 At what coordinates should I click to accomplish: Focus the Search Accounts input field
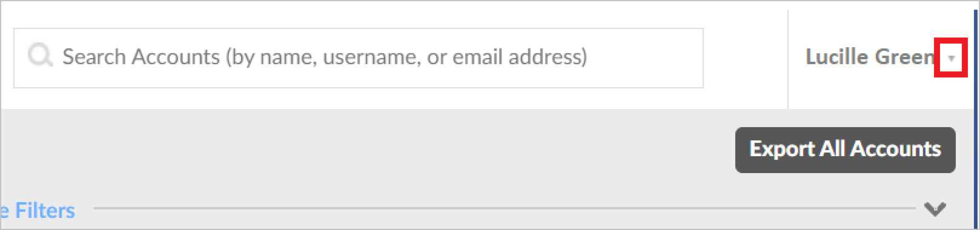coord(359,57)
